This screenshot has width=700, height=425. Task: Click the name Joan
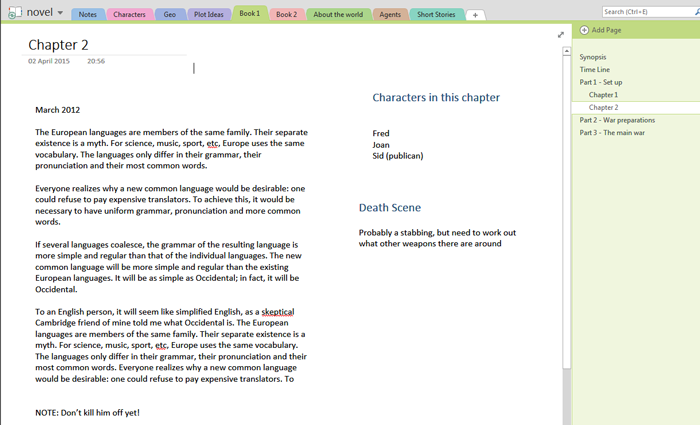381,145
